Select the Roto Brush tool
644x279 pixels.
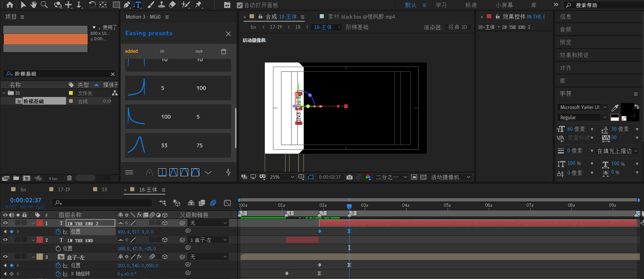coord(186,5)
